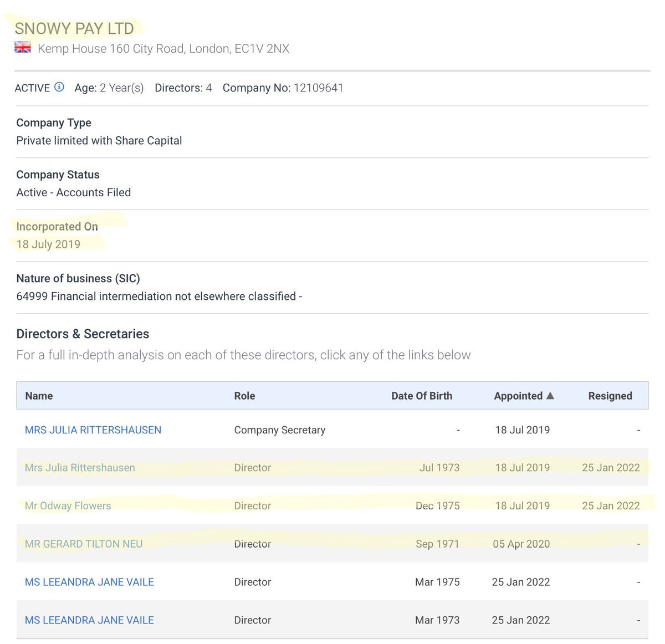Sort by the Appointed column arrow
The width and height of the screenshot is (665, 644).
[550, 396]
